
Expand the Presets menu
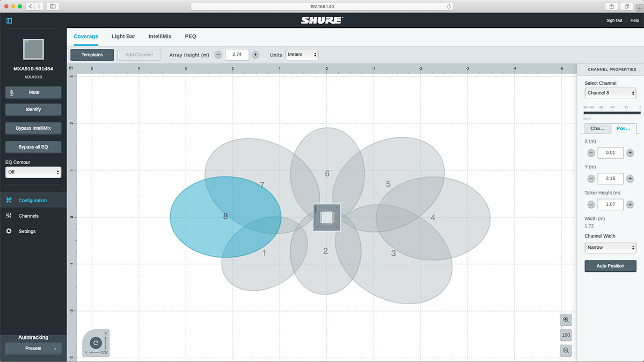click(33, 349)
